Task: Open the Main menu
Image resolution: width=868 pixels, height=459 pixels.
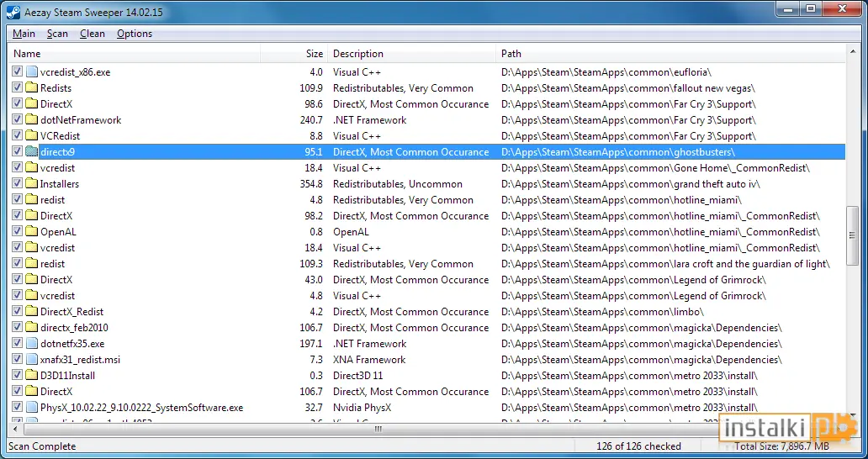Action: 24,34
